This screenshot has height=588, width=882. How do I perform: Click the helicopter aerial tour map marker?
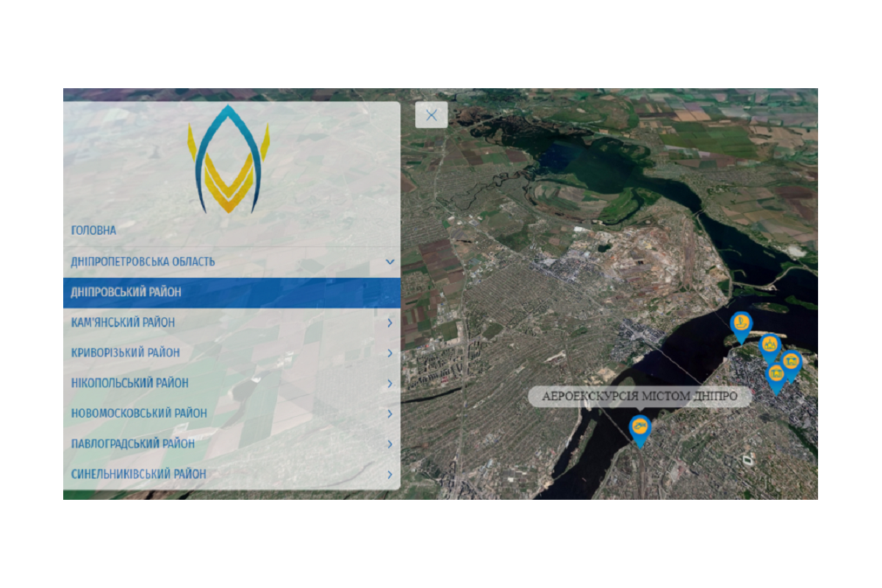pos(639,426)
